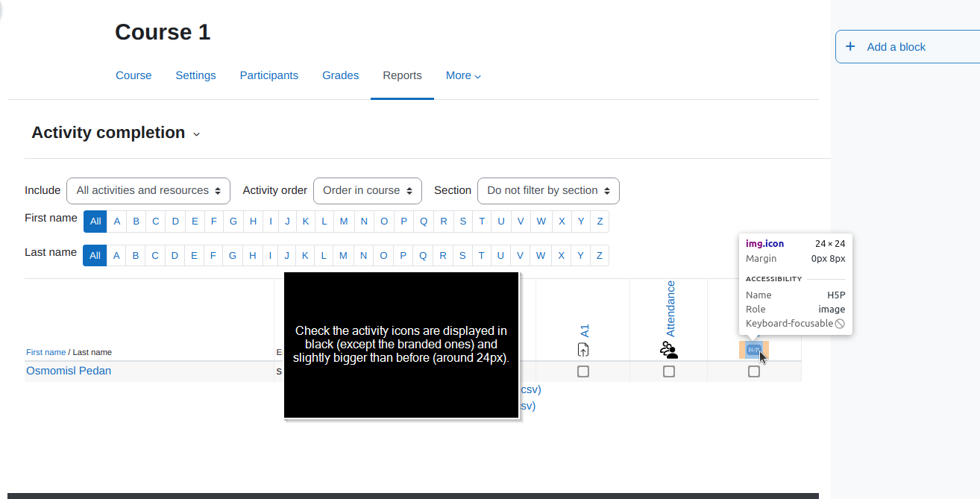Switch to the Course tab
The image size is (980, 499).
click(134, 75)
